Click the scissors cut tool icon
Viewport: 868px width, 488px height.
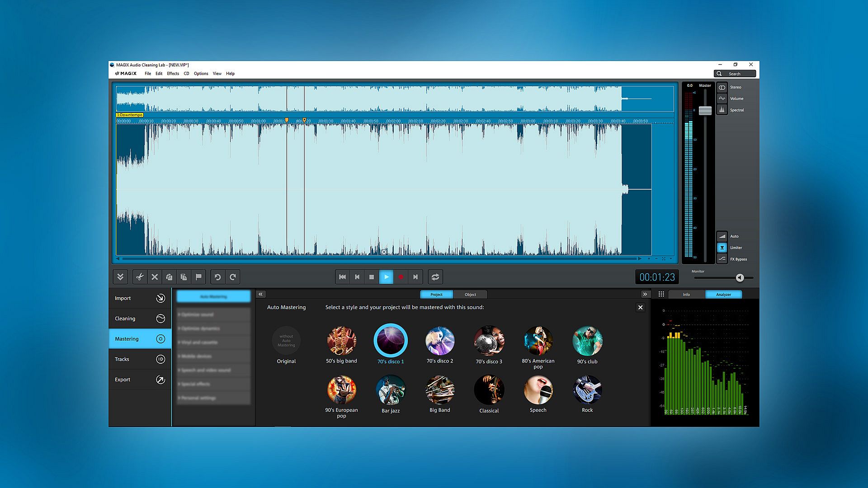(140, 277)
